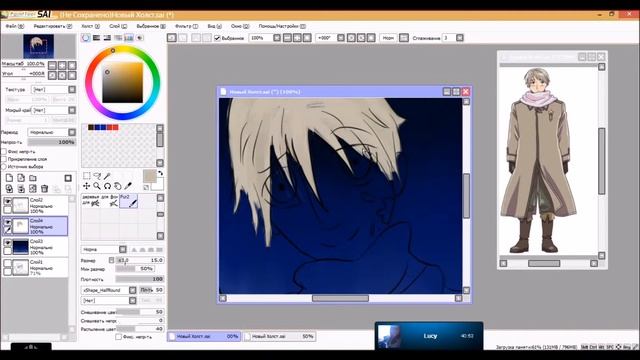The image size is (640, 360).
Task: Adjust the Плотность density slider
Action: 140,279
